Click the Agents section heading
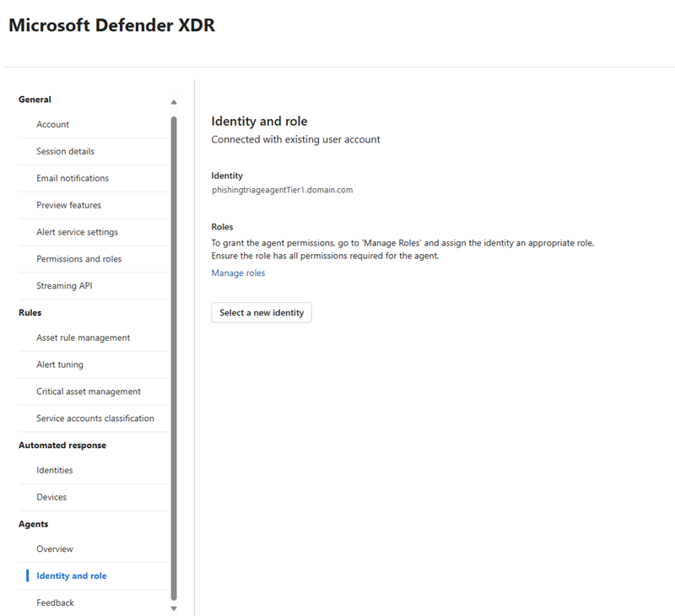675x616 pixels. (x=34, y=524)
